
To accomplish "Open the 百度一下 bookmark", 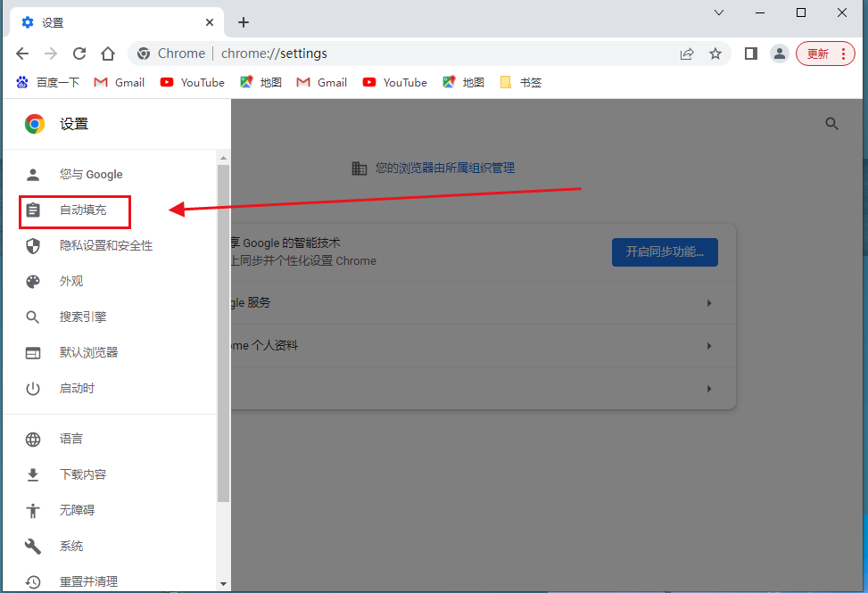I will pyautogui.click(x=47, y=82).
